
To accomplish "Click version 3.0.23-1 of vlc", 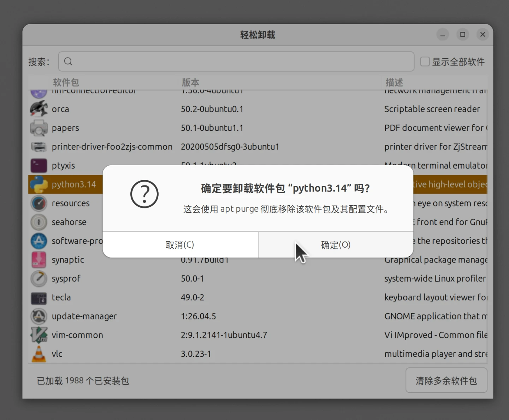I will click(196, 354).
